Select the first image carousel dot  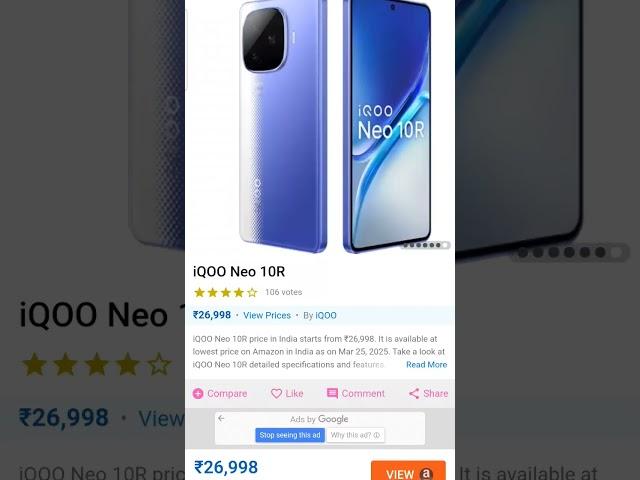click(x=406, y=245)
